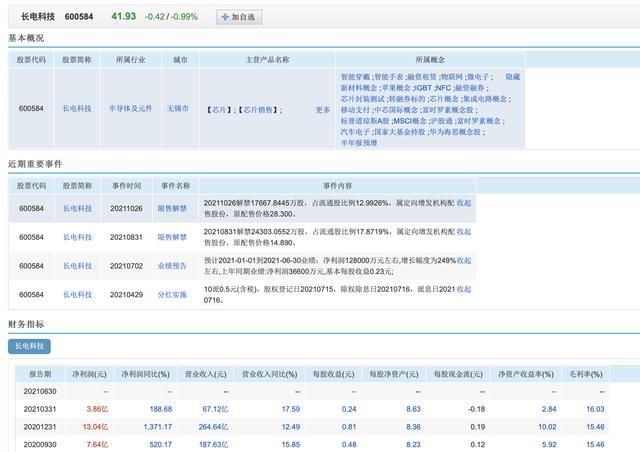
Task: Click the 加自选 plus button
Action: point(239,17)
